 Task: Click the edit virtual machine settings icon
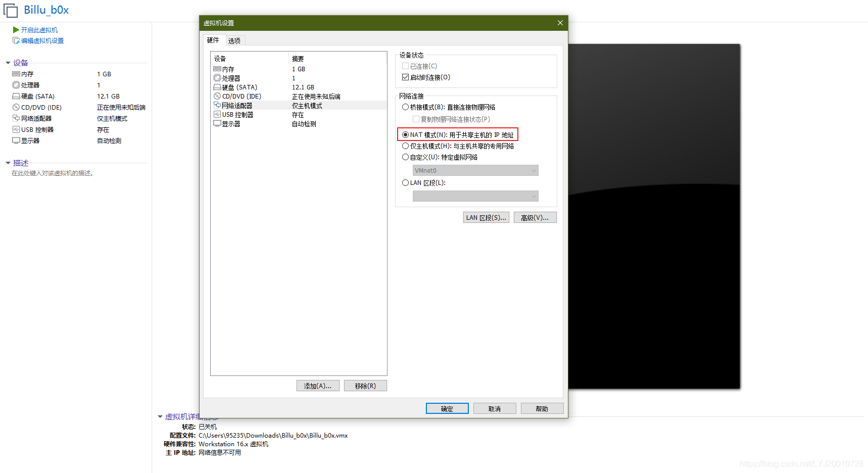pyautogui.click(x=16, y=41)
